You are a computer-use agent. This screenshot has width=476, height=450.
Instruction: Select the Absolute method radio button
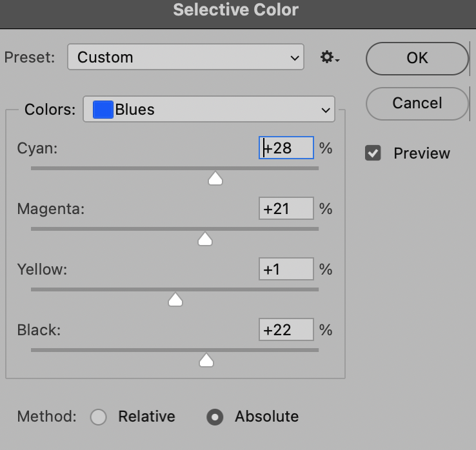(215, 416)
